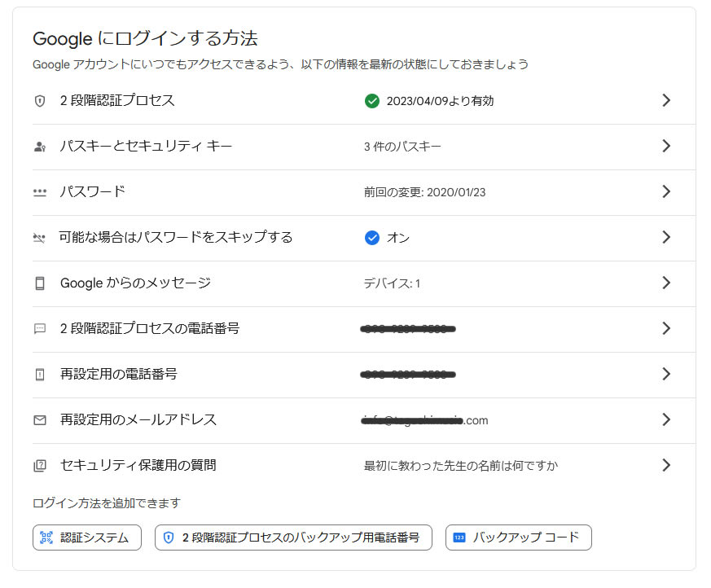Image resolution: width=711 pixels, height=588 pixels.
Task: Click the envelope icon beside 再設定用のメールアドレス
Action: click(40, 420)
